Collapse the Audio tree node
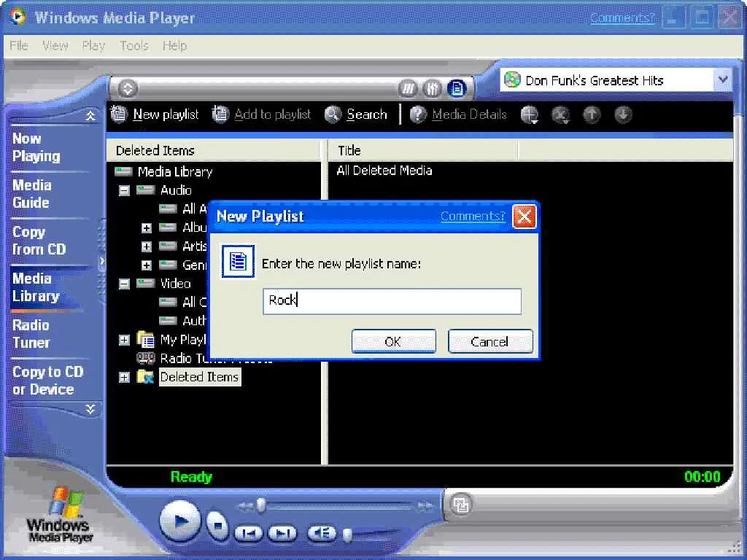747x560 pixels. [x=124, y=190]
